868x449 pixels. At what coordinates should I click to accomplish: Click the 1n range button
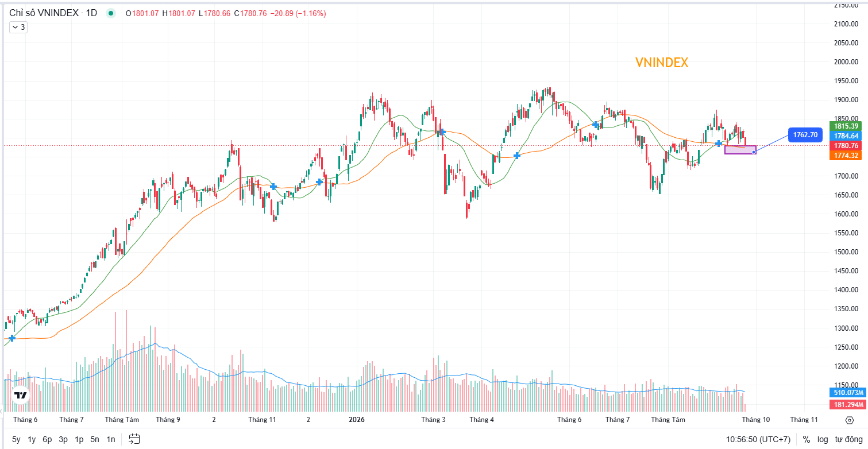[x=111, y=439]
